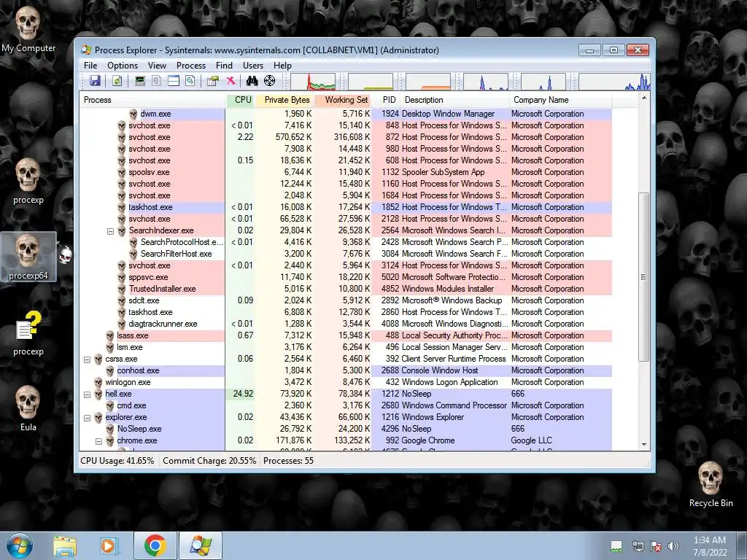Collapse the SearchIndexer.exe tree node
Image resolution: width=747 pixels, height=560 pixels.
[110, 231]
